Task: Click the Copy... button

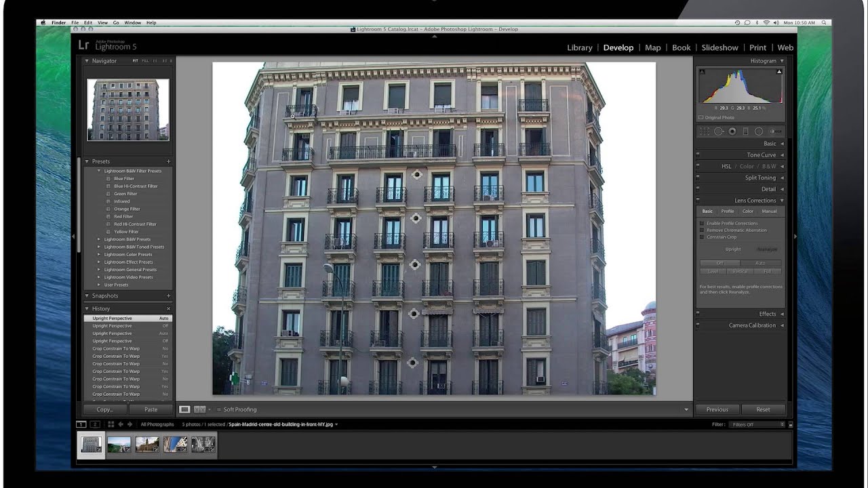Action: [104, 409]
